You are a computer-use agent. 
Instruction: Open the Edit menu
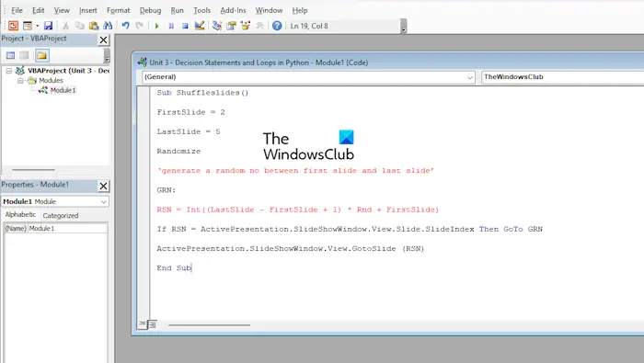click(x=39, y=10)
